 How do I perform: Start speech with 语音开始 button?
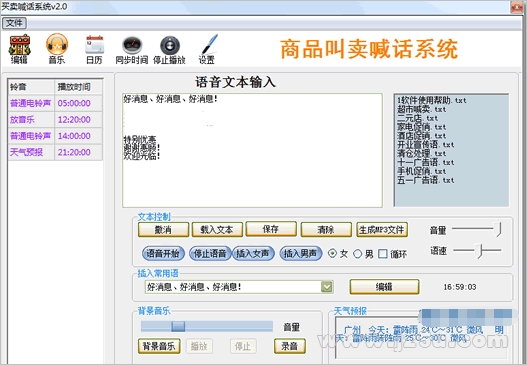coord(163,253)
